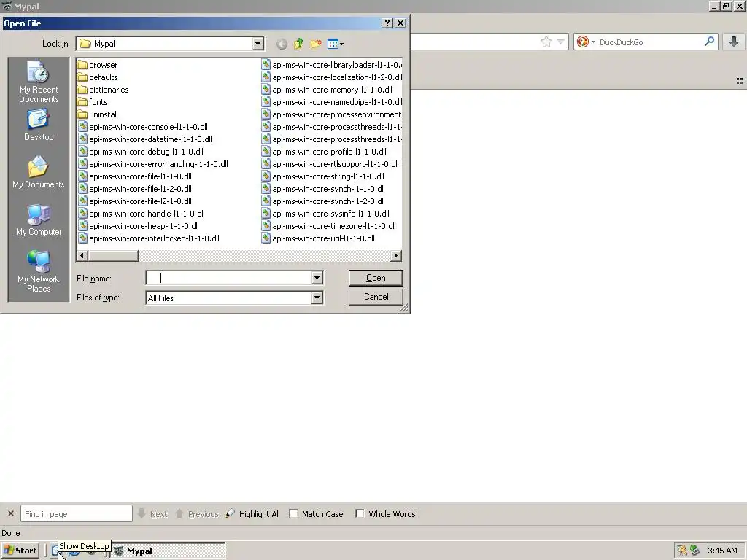Click Highlight All pencil button

(253, 514)
